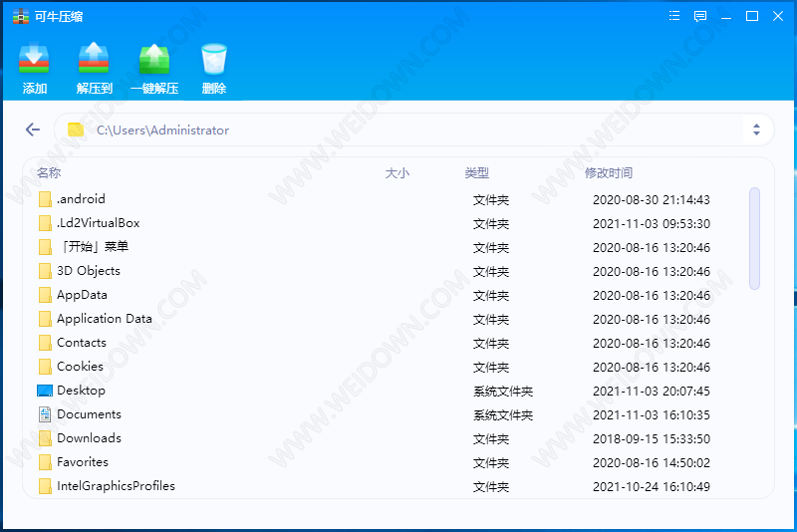Expand the path history dropdown arrows

tap(756, 130)
